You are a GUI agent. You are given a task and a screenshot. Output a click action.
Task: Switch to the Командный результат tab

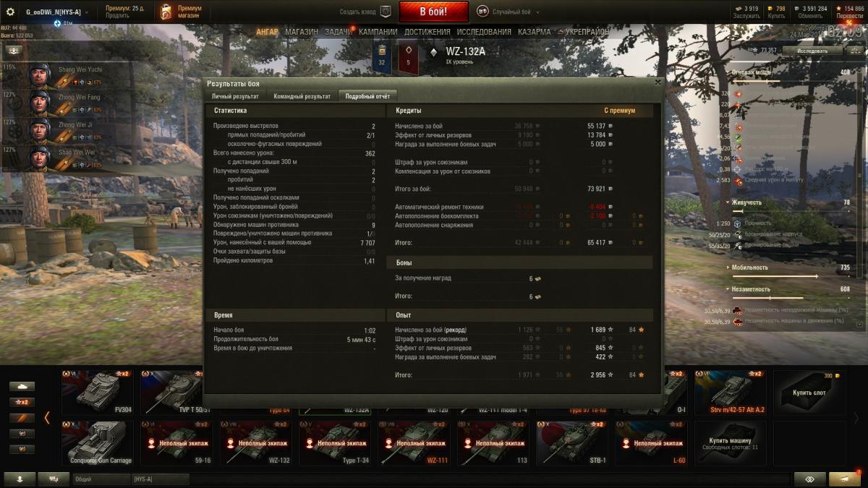302,96
